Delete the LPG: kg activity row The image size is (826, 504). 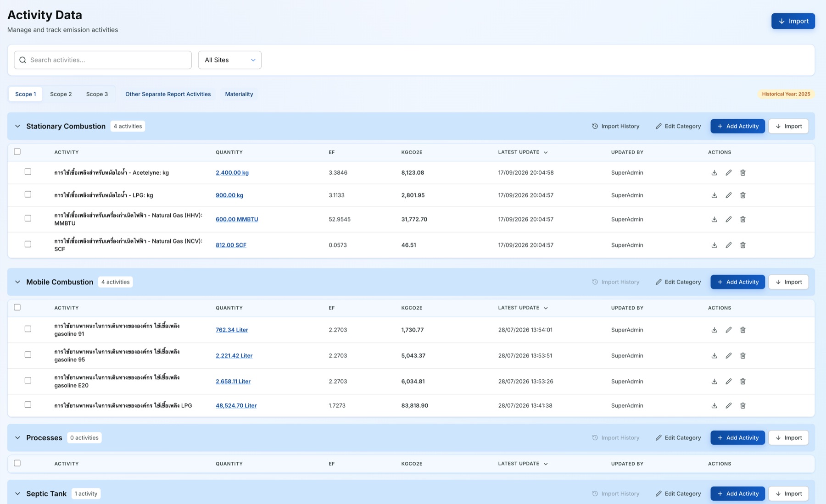pyautogui.click(x=742, y=195)
